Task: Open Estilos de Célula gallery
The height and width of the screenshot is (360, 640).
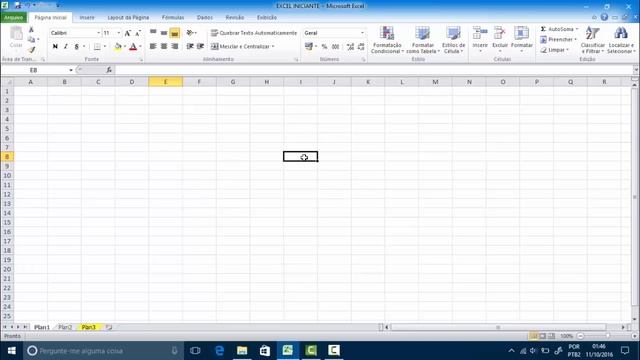Action: coord(453,40)
